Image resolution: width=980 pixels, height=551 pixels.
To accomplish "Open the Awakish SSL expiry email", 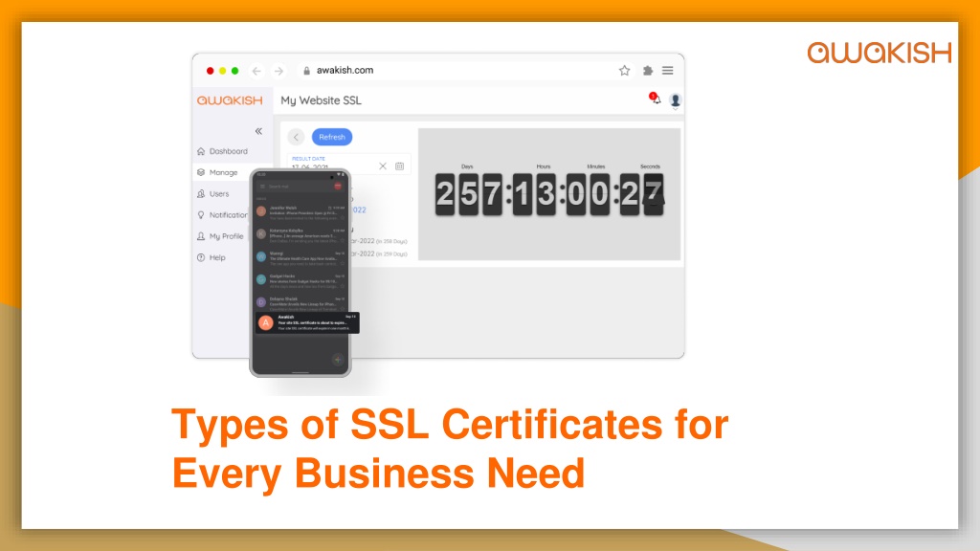I will (307, 322).
